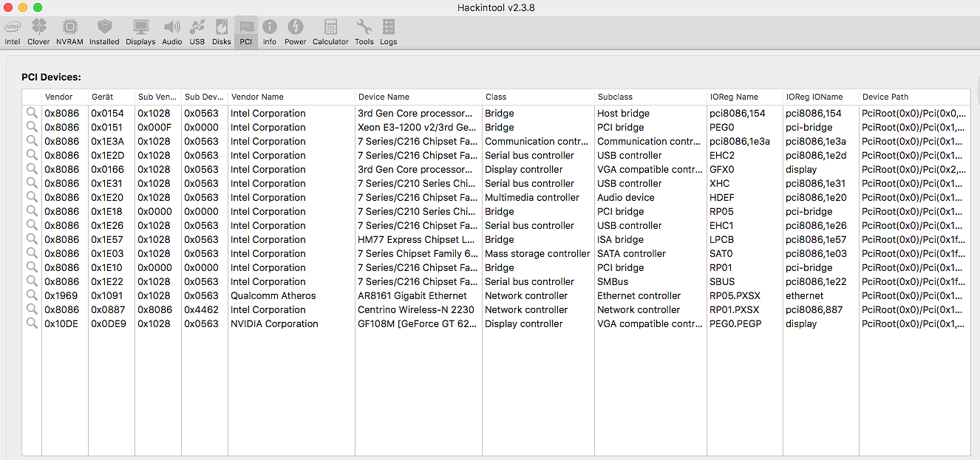980x460 pixels.
Task: Click magnifier for AR8161 Gigabit Ethernet row
Action: click(x=32, y=295)
